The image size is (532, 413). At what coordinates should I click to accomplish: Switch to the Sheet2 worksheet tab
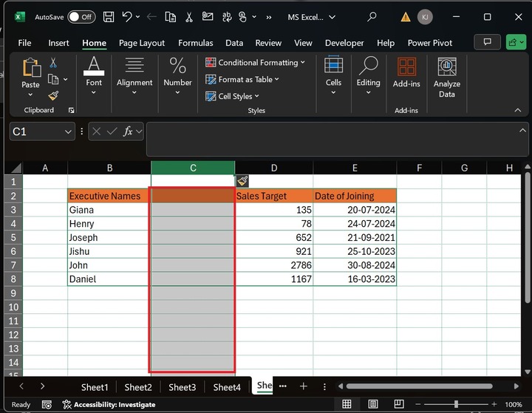coord(138,387)
